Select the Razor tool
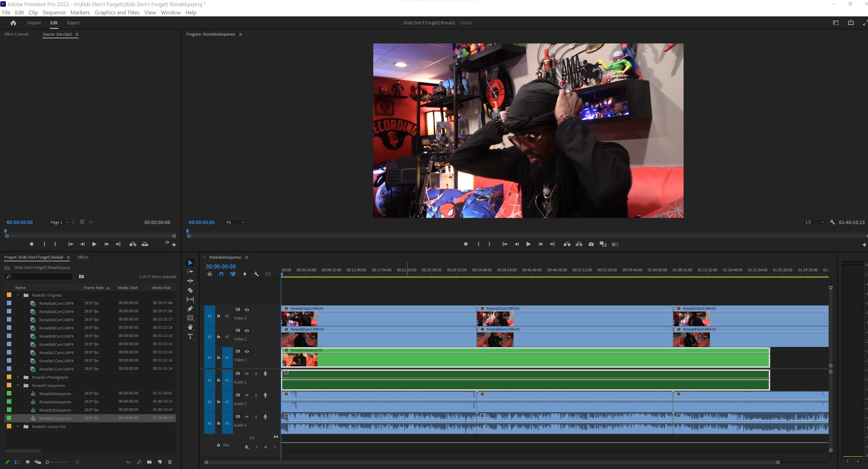 (x=190, y=290)
